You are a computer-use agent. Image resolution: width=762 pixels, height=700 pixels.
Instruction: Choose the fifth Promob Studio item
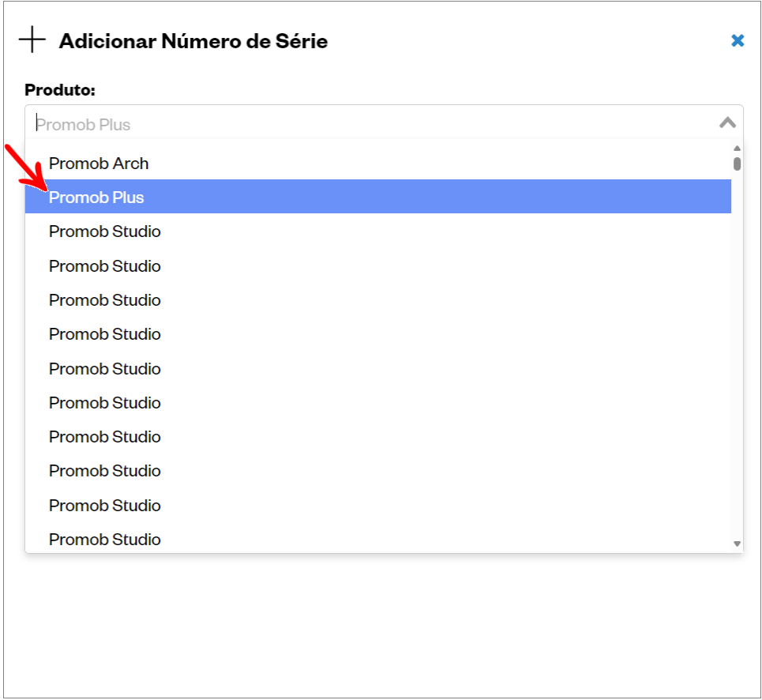(104, 369)
